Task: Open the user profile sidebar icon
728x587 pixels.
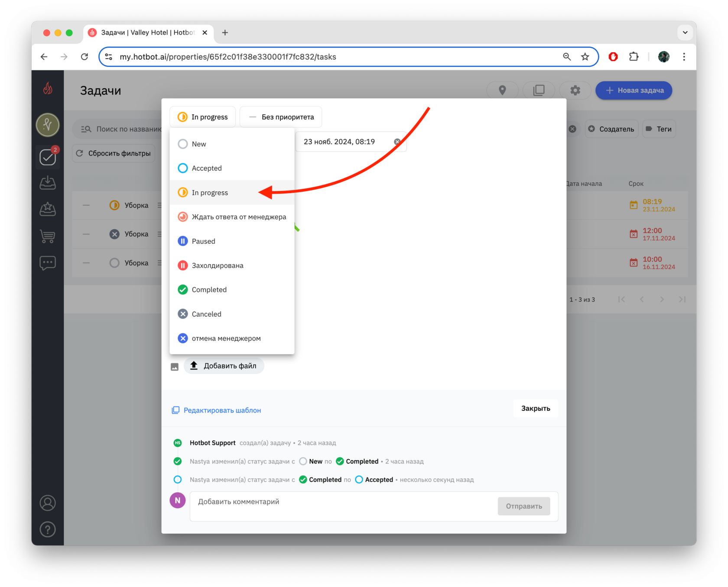Action: (x=48, y=503)
